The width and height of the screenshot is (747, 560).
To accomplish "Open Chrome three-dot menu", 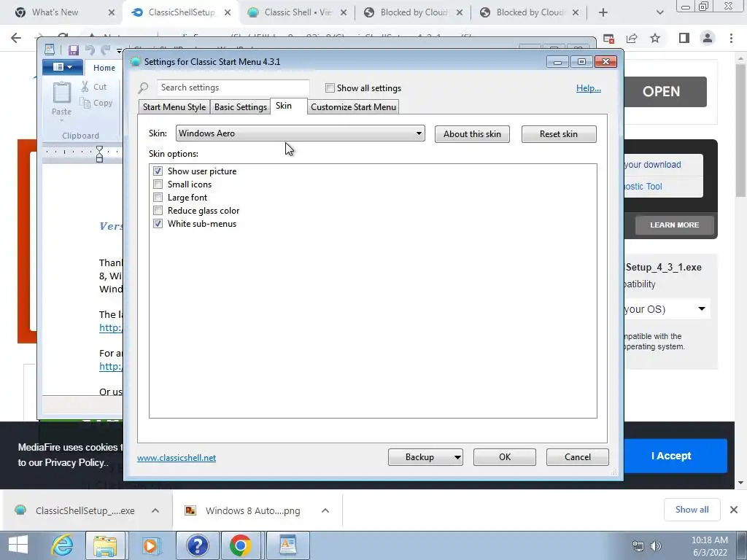I will [x=731, y=38].
